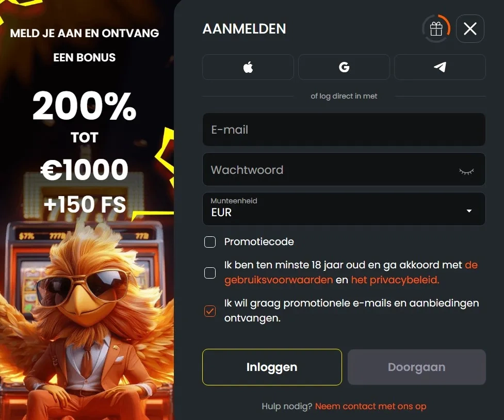Uncheck promotionele e-mails checkbox
This screenshot has height=420, width=504.
[x=210, y=311]
